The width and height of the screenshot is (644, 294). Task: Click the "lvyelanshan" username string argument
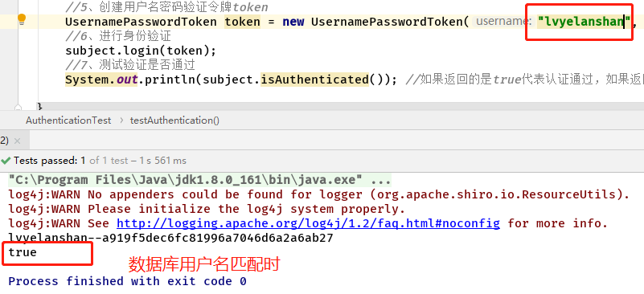click(584, 22)
